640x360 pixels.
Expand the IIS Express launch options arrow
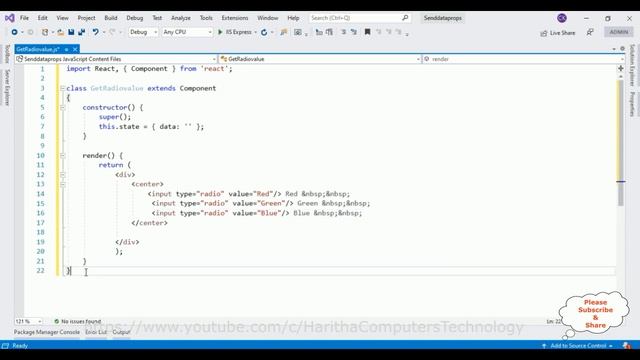coord(256,32)
